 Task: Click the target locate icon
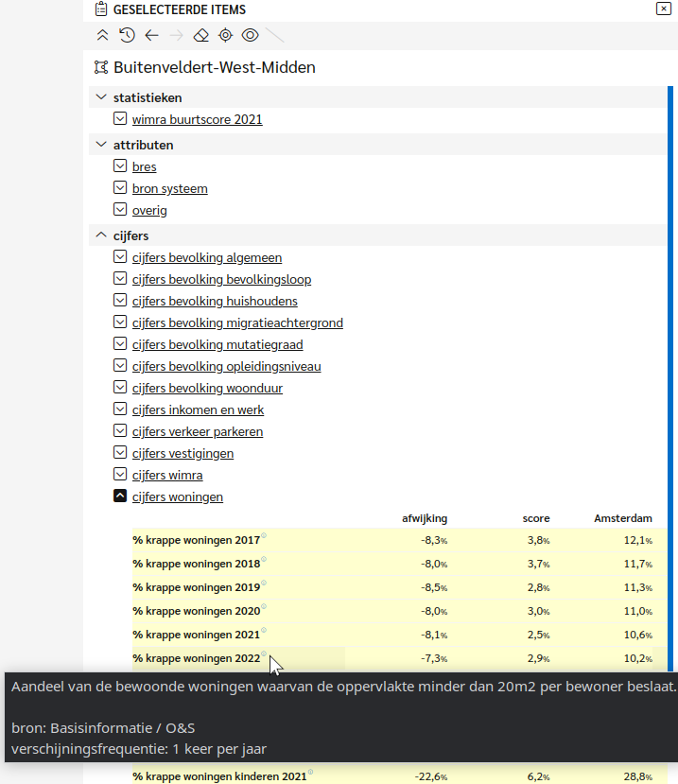coord(226,36)
